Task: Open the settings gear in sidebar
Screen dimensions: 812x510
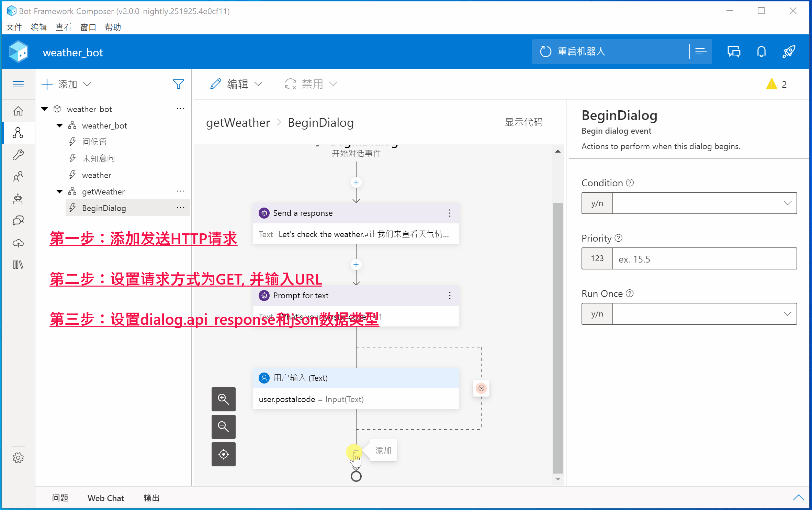Action: 18,457
